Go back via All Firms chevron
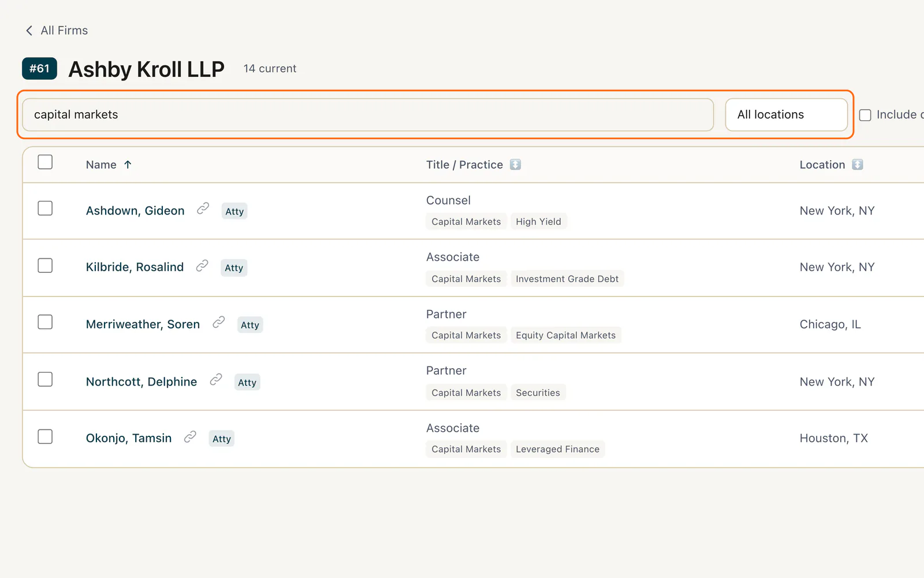The height and width of the screenshot is (578, 924). click(x=29, y=31)
